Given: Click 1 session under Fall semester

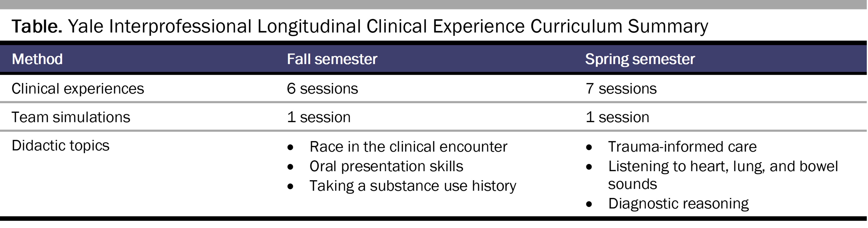Looking at the screenshot, I should click(319, 117).
